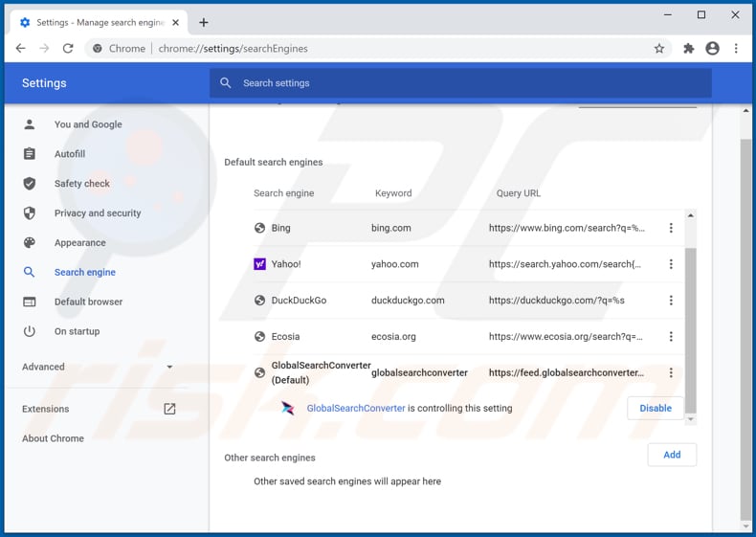The width and height of the screenshot is (756, 537).
Task: Select the Settings browser tab
Action: point(99,22)
